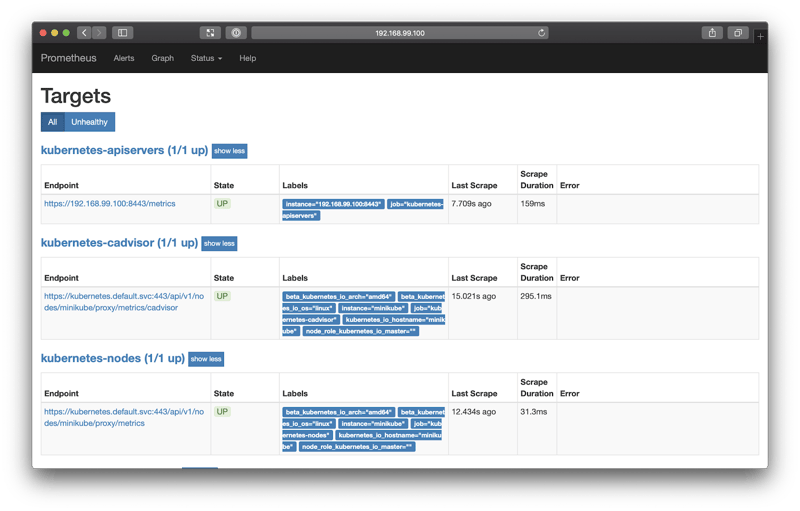Collapse kubernetes-nodes with show less
The width and height of the screenshot is (800, 511).
tap(206, 359)
